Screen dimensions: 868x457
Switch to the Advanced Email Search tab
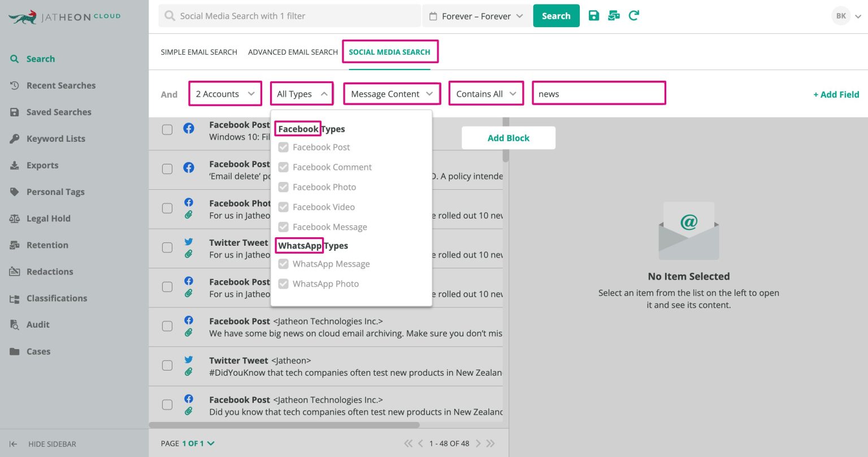(x=292, y=51)
